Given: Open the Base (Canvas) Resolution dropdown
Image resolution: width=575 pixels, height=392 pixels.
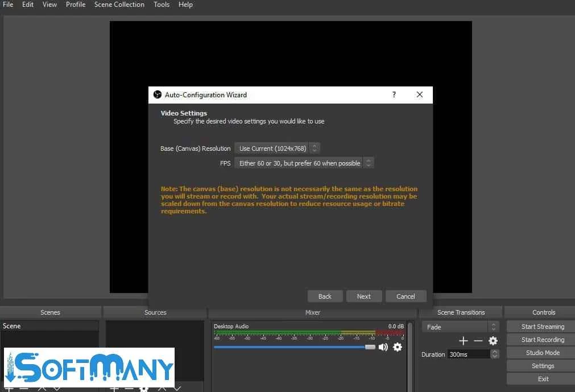Looking at the screenshot, I should [x=277, y=148].
